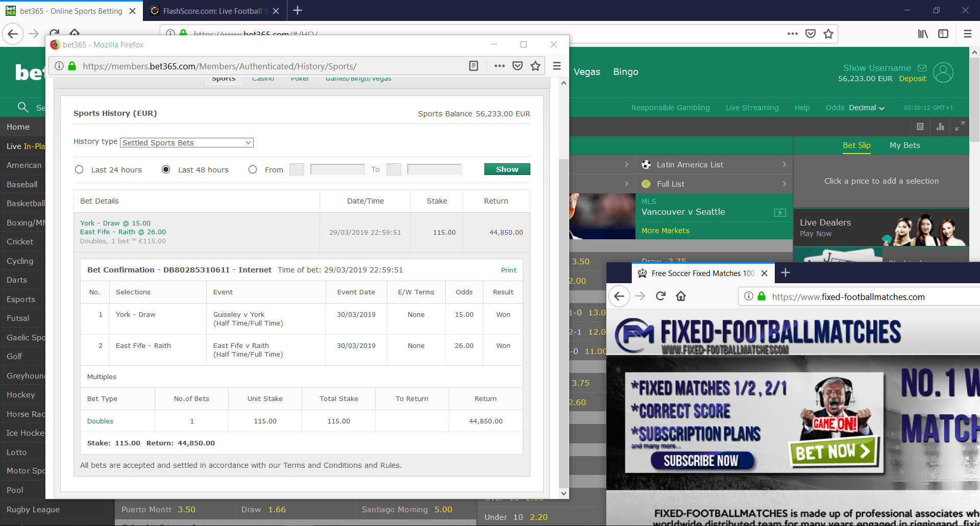Click site info icon in popup address bar
The width and height of the screenshot is (980, 526).
(59, 66)
